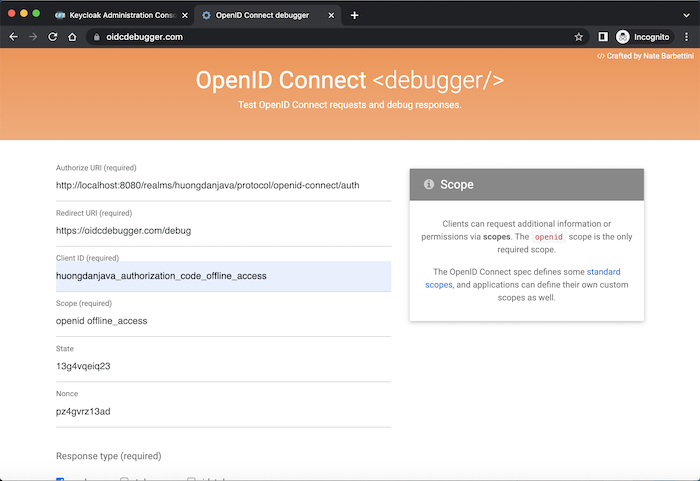700x481 pixels.
Task: Bookmark this page with star icon
Action: (579, 37)
